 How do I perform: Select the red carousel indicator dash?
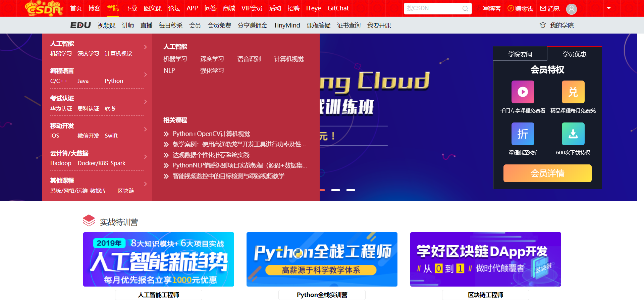coord(322,190)
